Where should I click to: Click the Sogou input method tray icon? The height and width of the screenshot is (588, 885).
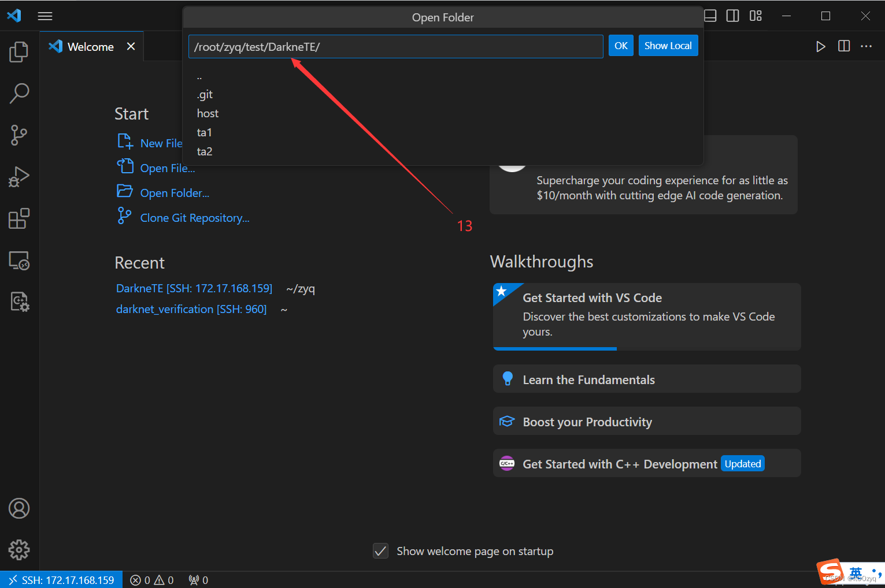tap(830, 572)
